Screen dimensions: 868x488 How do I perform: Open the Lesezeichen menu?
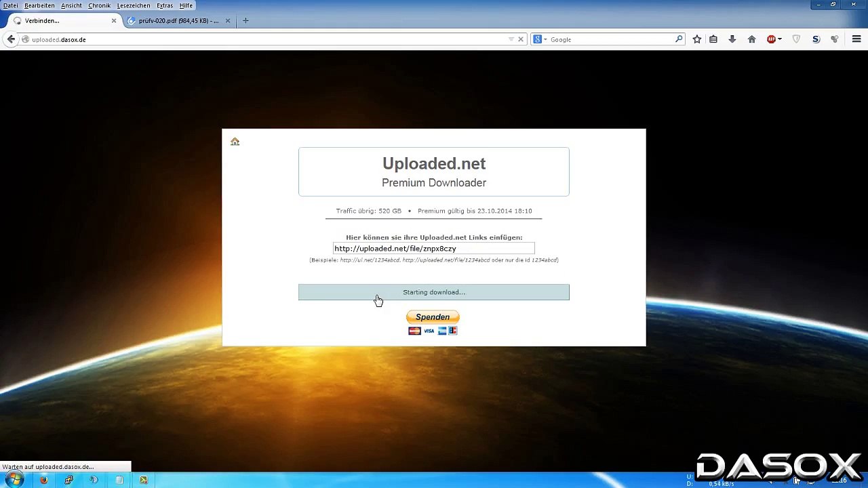pos(134,5)
